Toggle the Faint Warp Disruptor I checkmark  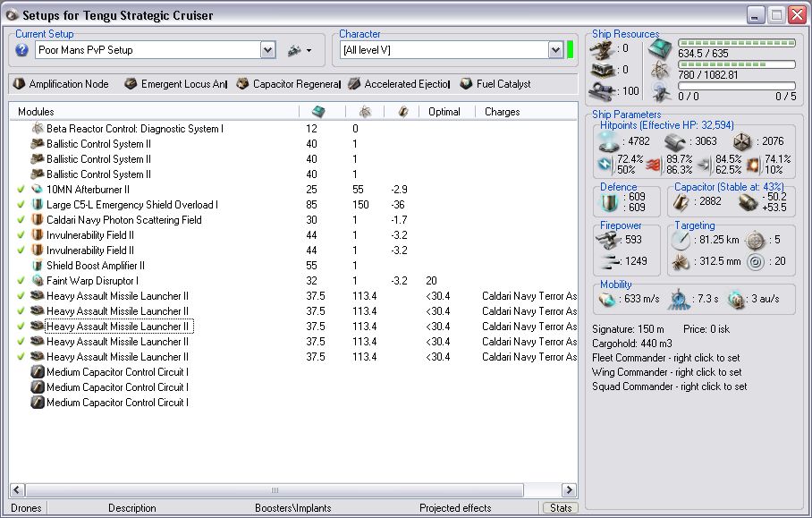pos(21,280)
